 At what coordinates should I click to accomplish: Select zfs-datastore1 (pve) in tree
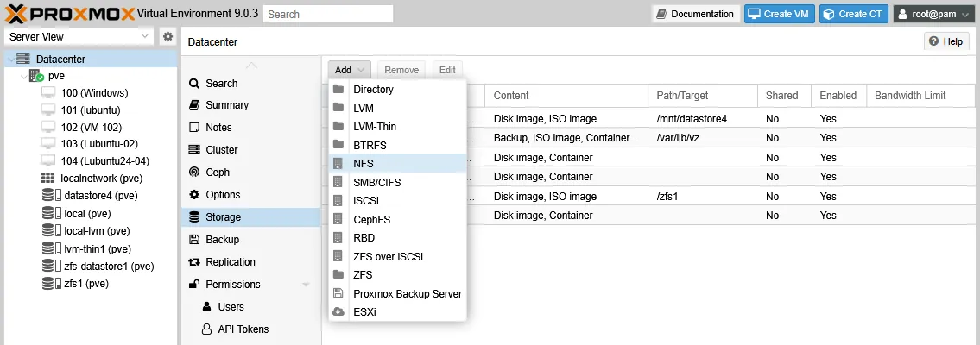click(109, 267)
